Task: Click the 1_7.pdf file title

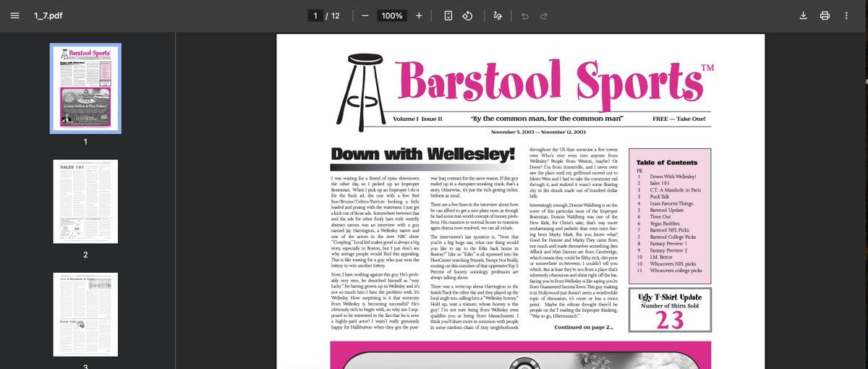Action: point(50,16)
